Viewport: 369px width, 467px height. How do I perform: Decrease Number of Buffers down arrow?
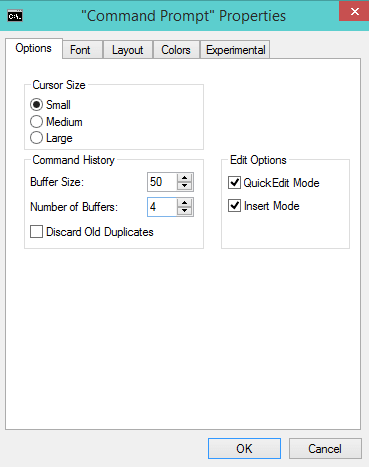184,211
